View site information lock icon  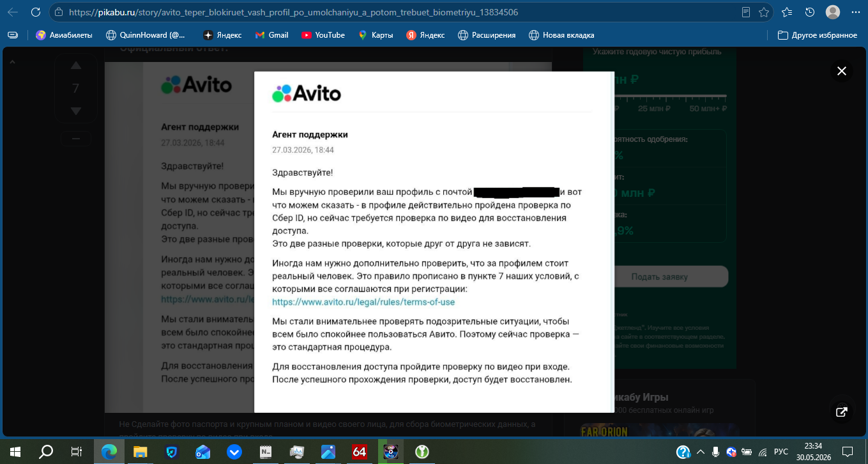pos(59,12)
